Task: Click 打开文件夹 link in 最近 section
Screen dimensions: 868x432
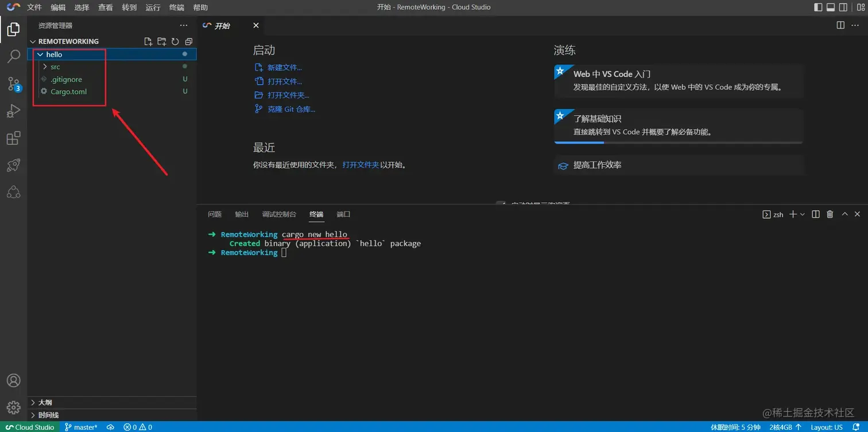Action: coord(361,165)
